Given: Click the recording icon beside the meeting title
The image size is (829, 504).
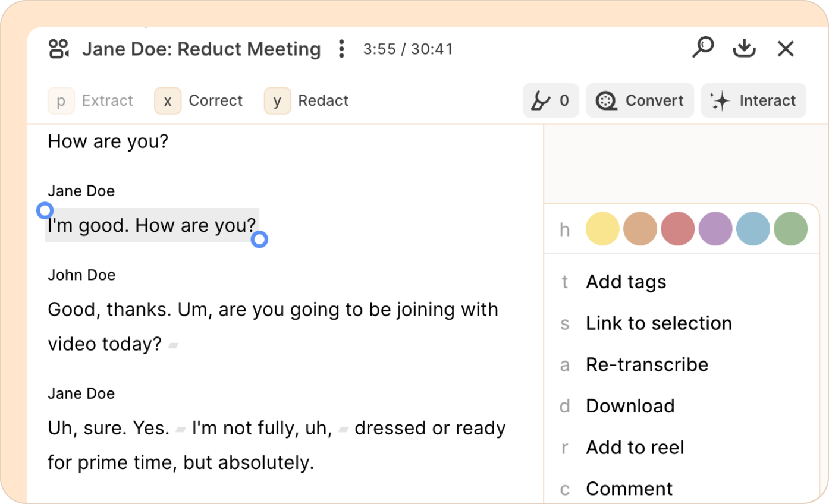Looking at the screenshot, I should (59, 49).
